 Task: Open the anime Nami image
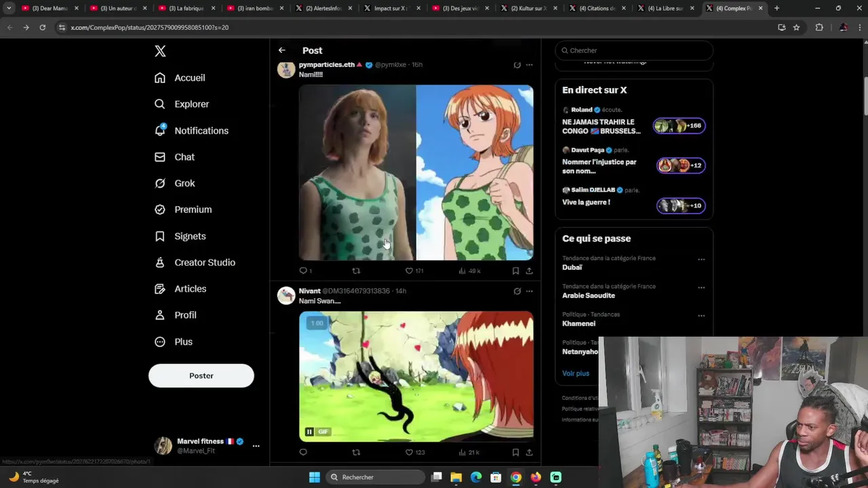(x=475, y=173)
